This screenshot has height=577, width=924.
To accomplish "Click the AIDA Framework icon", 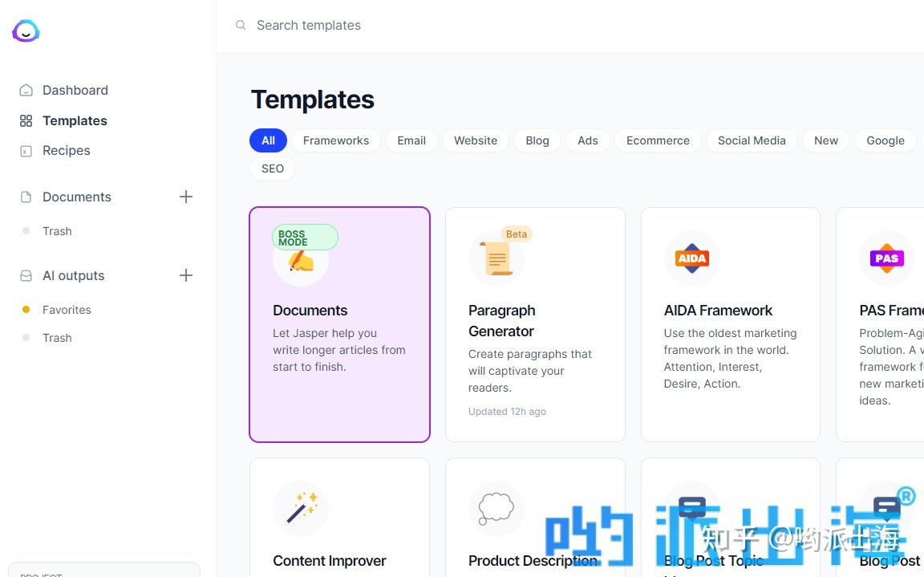I will (x=692, y=258).
